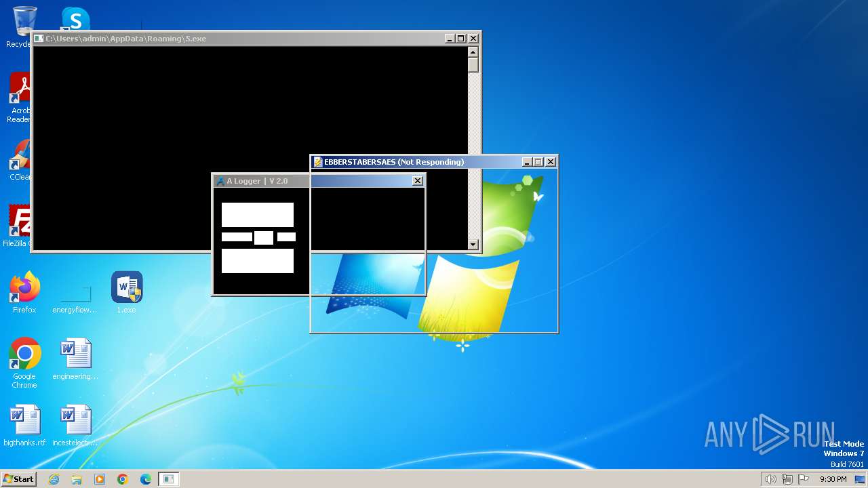Viewport: 868px width, 488px height.
Task: Click the 5.exe console title bar icon
Action: pyautogui.click(x=39, y=39)
